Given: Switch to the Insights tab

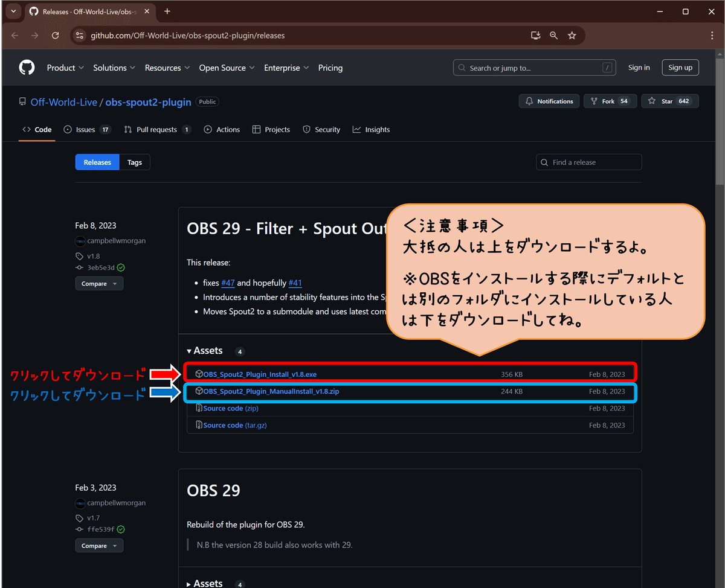Looking at the screenshot, I should 372,129.
